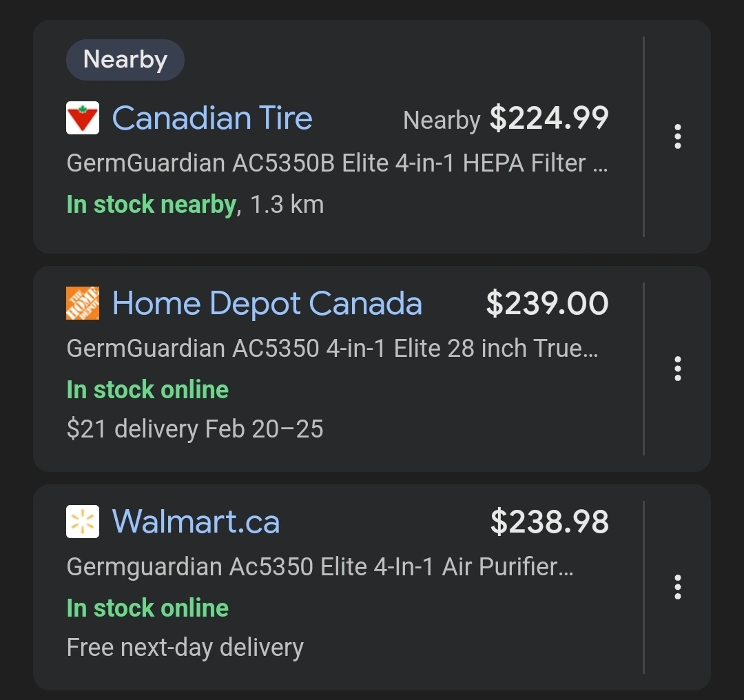Click the $238.98 Walmart price
744x700 pixels.
549,522
